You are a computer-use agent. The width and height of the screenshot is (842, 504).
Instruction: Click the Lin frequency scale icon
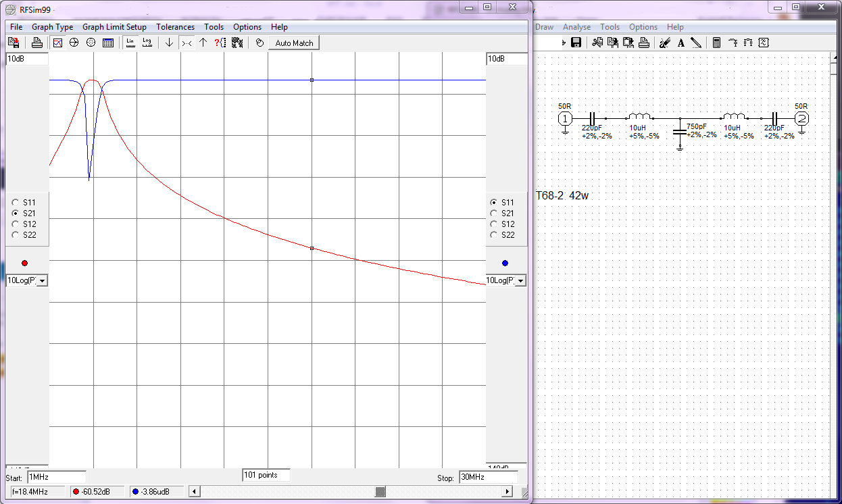pyautogui.click(x=130, y=43)
